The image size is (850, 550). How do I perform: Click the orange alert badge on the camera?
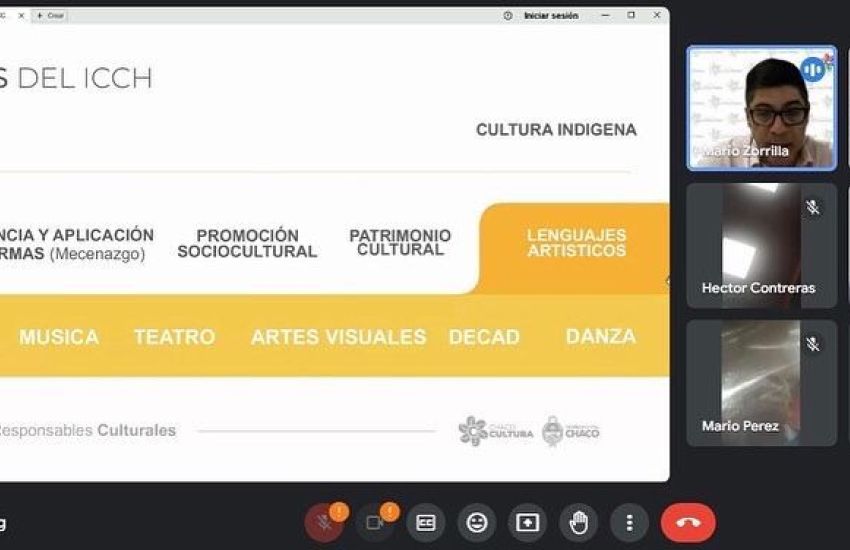(x=390, y=511)
